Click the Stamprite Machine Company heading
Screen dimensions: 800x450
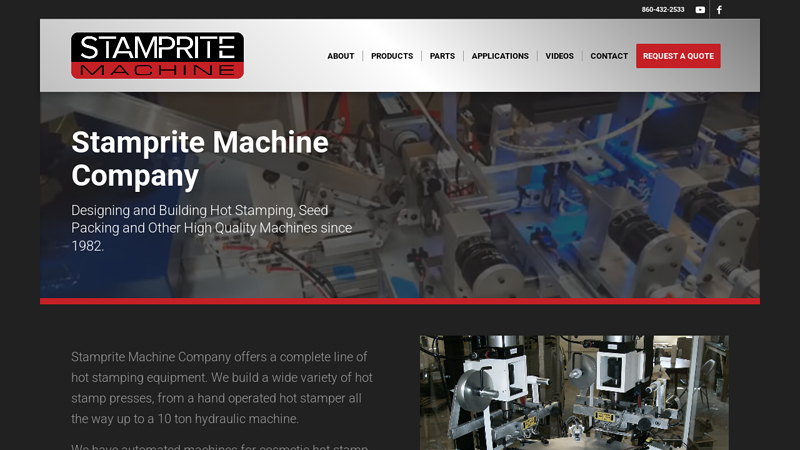point(200,159)
